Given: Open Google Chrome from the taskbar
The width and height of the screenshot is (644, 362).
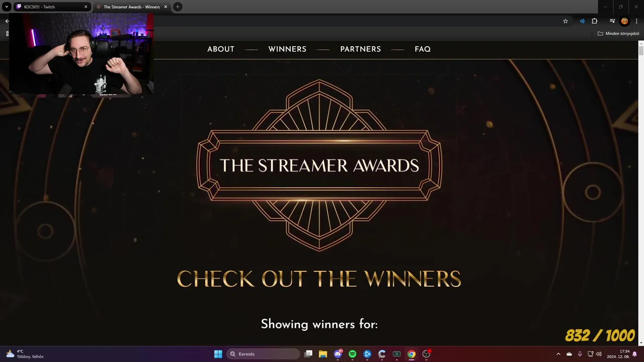Looking at the screenshot, I should coord(412,354).
